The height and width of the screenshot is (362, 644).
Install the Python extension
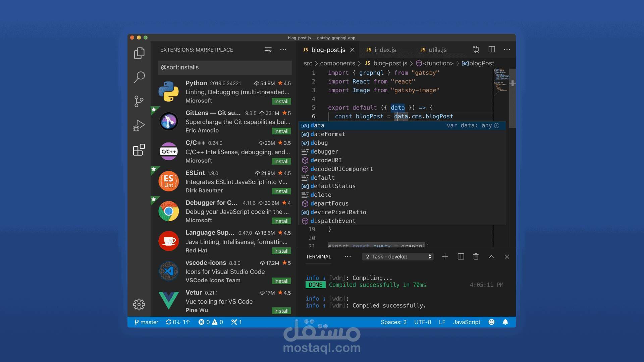281,102
